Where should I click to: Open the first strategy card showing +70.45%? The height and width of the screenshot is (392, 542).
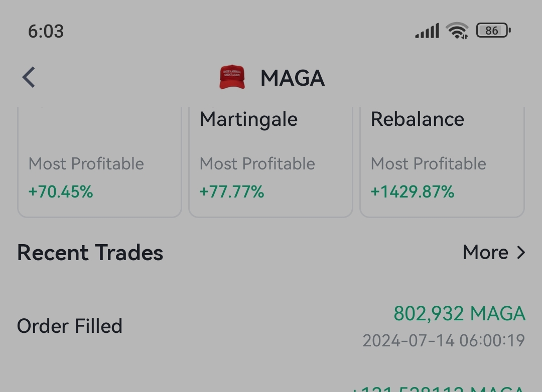pos(99,162)
